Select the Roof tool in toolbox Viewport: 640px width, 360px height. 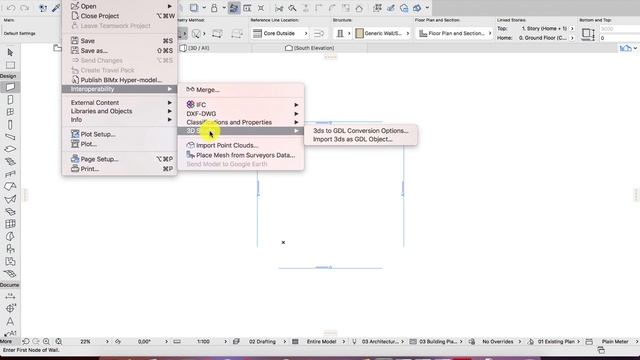click(x=10, y=187)
